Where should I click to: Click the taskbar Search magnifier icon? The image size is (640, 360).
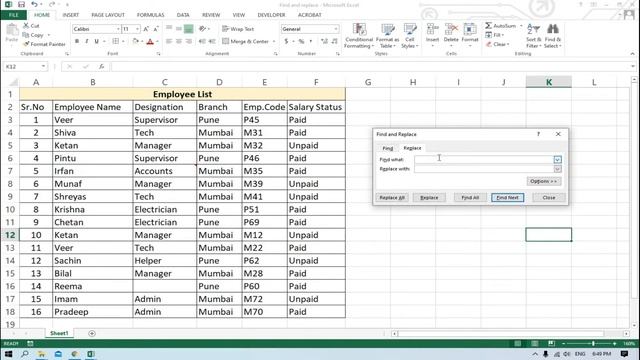24,354
